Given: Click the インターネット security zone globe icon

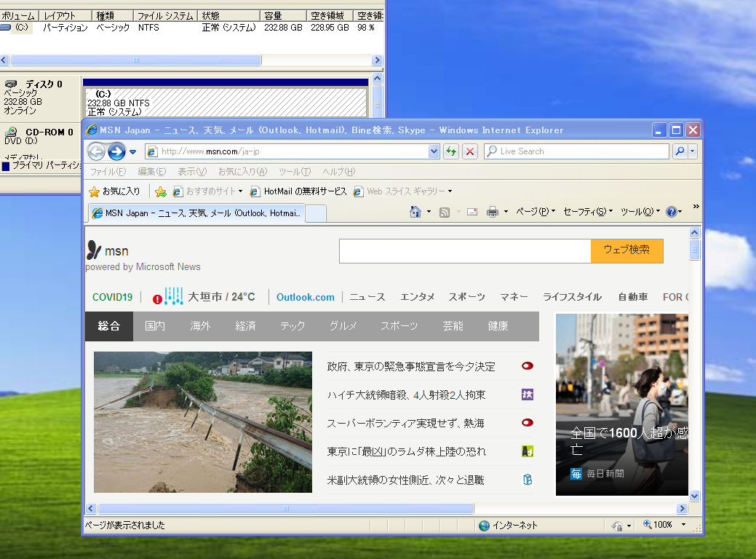Looking at the screenshot, I should tap(484, 526).
